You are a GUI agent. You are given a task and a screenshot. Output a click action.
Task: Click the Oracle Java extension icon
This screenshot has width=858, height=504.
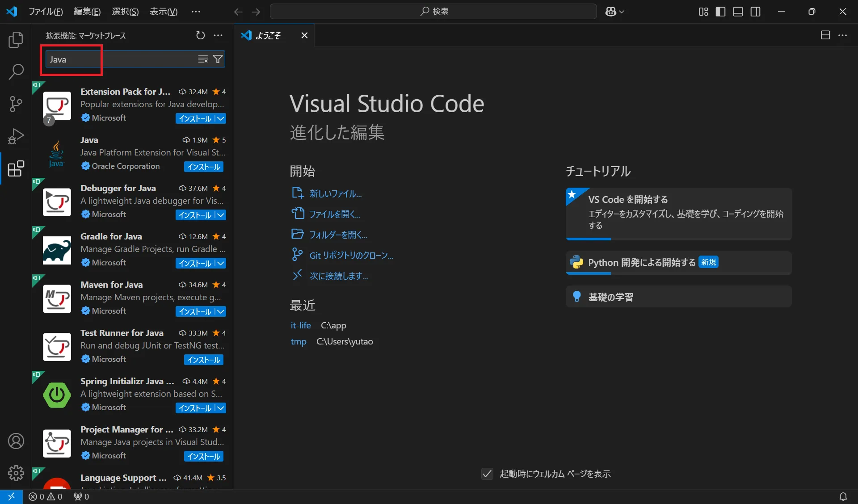coord(56,154)
